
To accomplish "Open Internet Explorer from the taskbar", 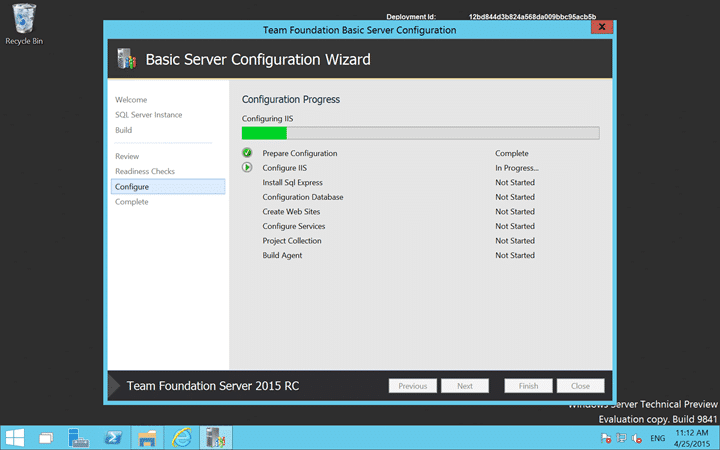I will point(181,438).
